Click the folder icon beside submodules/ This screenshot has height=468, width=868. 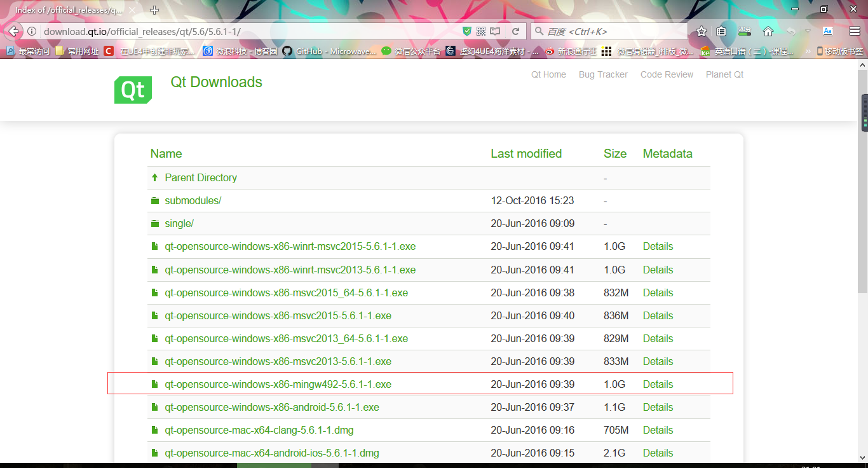(x=154, y=201)
